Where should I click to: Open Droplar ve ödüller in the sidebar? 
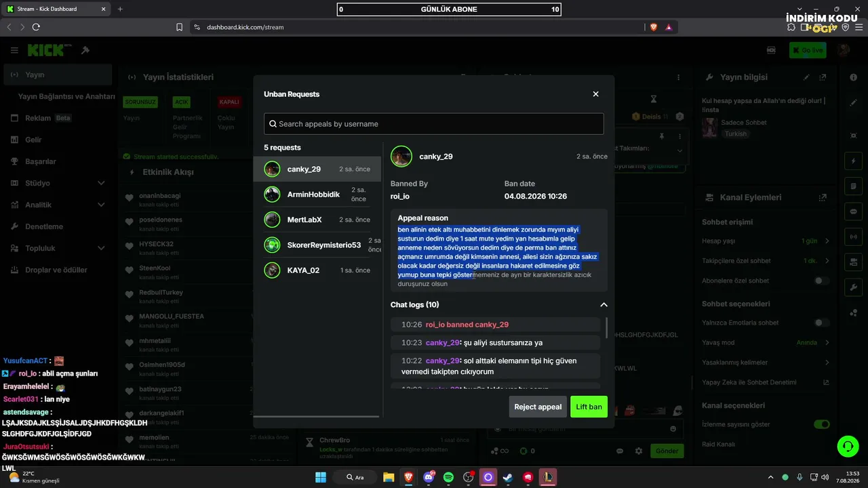pos(58,270)
